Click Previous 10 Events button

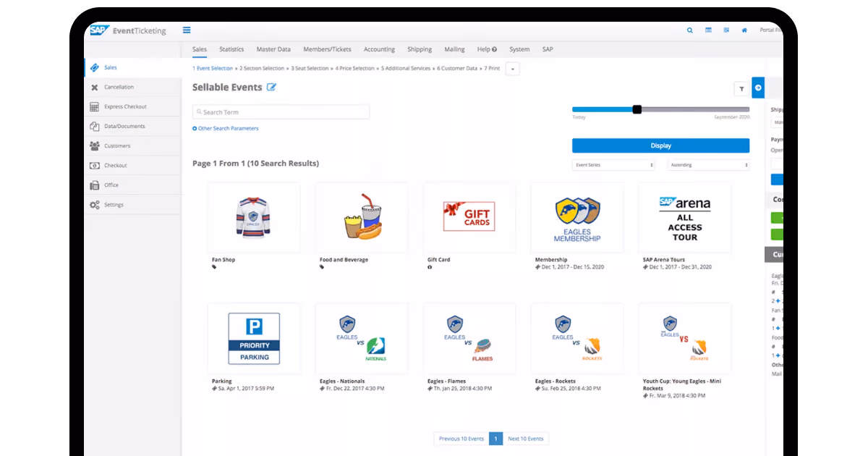461,439
